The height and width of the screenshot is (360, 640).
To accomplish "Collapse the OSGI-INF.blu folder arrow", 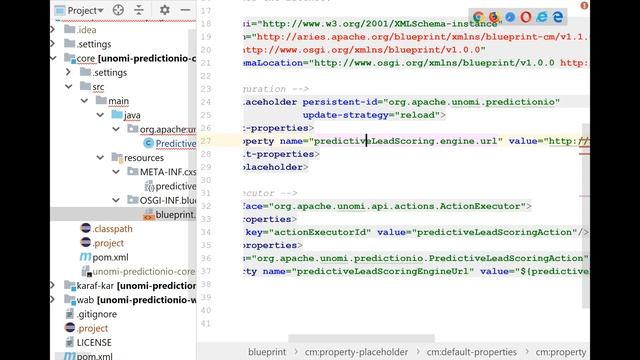I will click(x=116, y=200).
